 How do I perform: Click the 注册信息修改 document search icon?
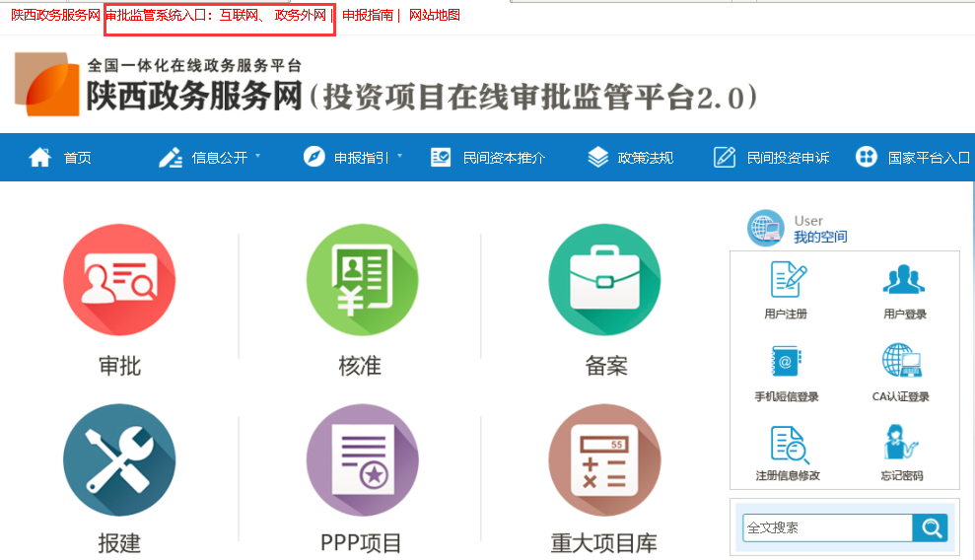point(790,445)
